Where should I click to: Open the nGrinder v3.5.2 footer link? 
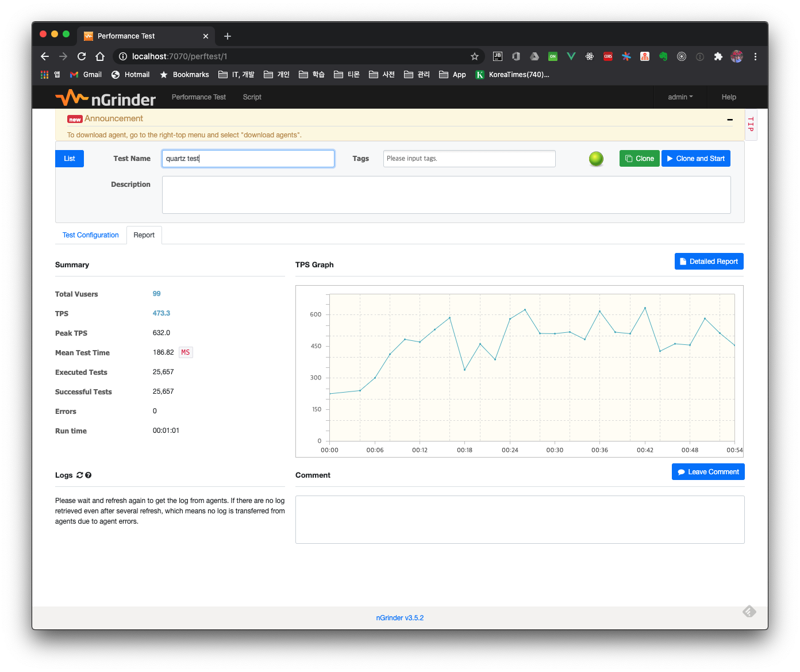click(399, 618)
